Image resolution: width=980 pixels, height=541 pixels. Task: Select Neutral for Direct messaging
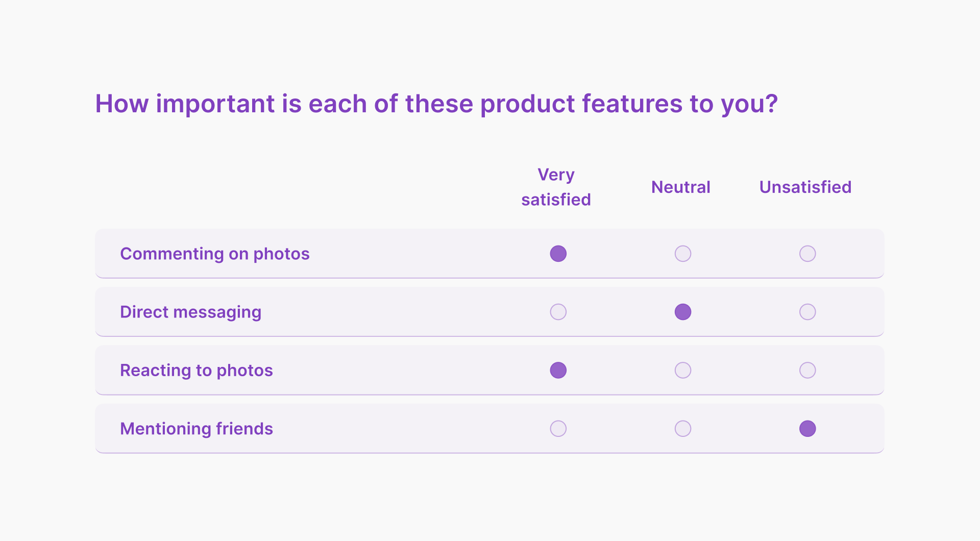pos(683,312)
